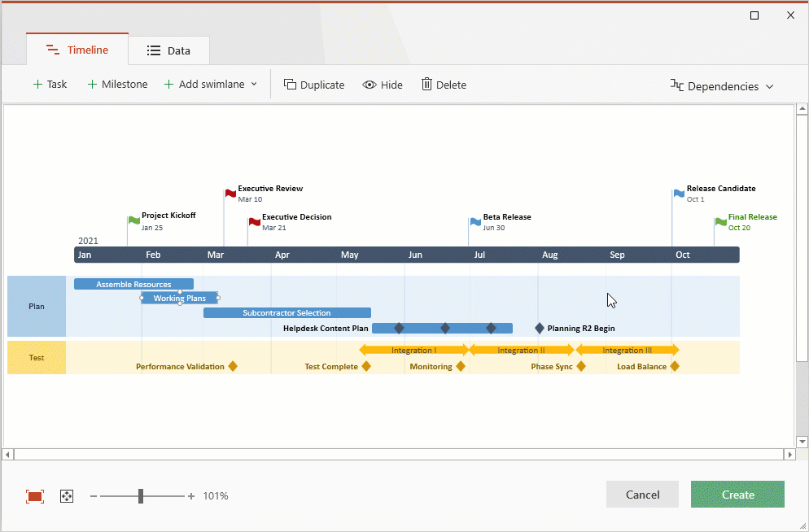Screen dimensions: 809x532
Task: Activate the pan tool icon
Action: 66,495
